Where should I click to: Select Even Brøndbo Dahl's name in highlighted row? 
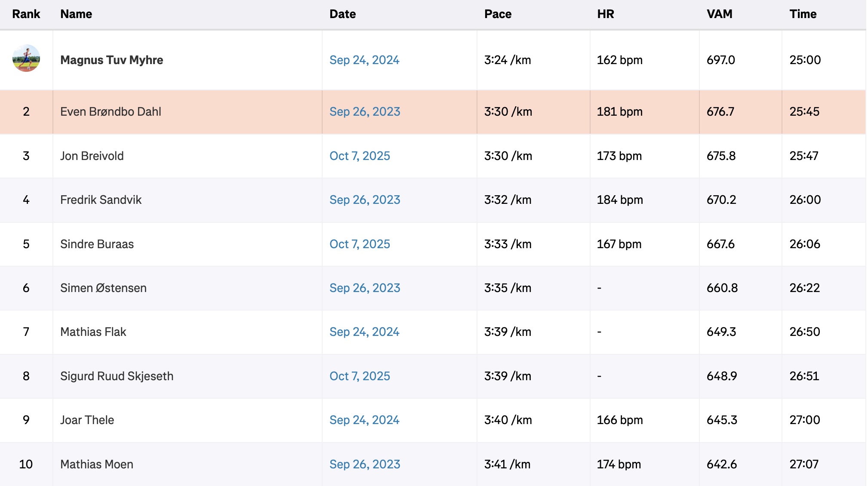click(111, 111)
